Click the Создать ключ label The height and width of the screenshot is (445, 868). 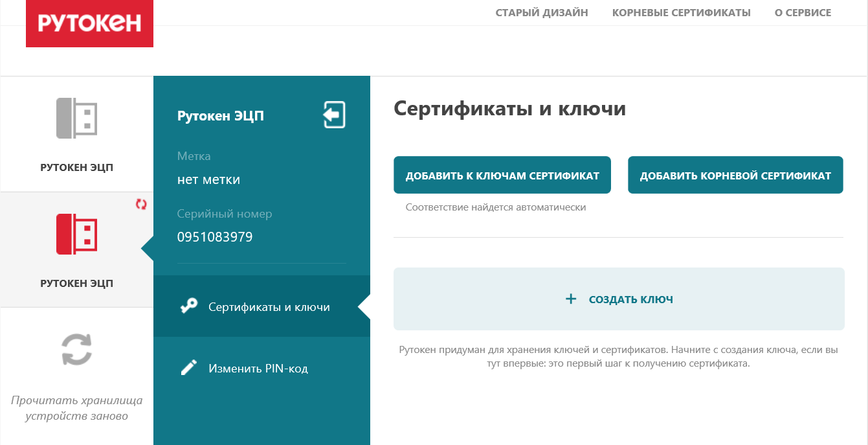[630, 299]
